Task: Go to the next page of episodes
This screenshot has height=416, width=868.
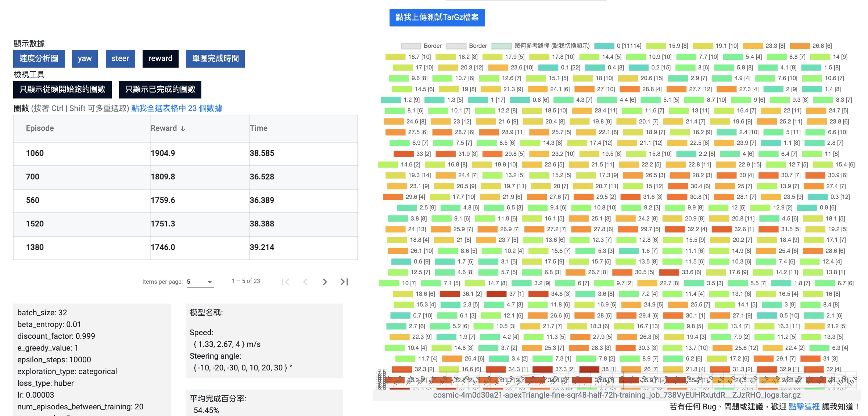Action: [324, 282]
